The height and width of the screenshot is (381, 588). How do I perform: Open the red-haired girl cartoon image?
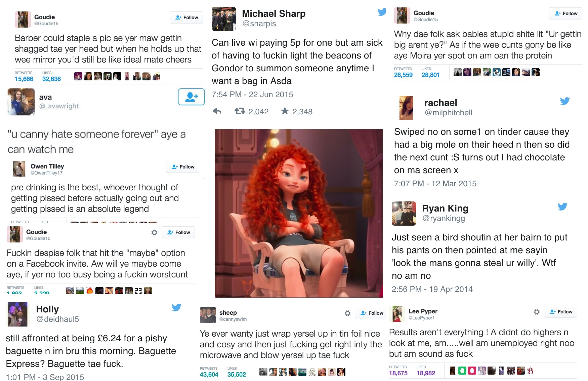click(299, 213)
